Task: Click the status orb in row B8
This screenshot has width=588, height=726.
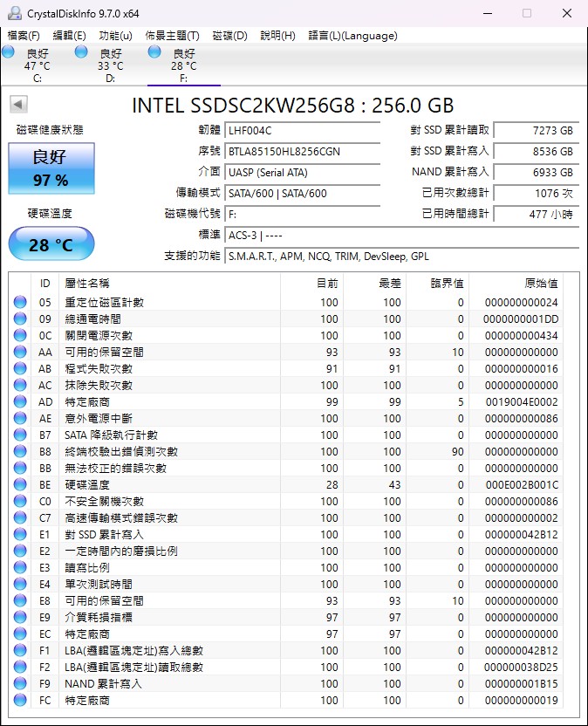Action: point(20,451)
